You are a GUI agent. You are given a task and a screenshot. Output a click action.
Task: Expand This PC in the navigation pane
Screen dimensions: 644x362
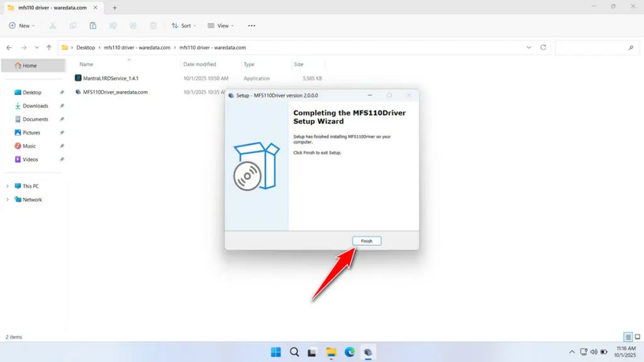coord(8,186)
